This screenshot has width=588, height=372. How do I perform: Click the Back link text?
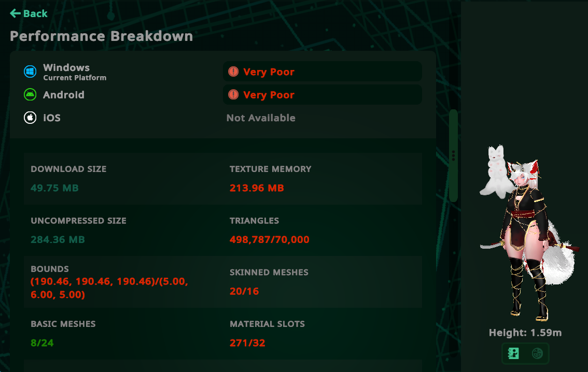click(36, 13)
